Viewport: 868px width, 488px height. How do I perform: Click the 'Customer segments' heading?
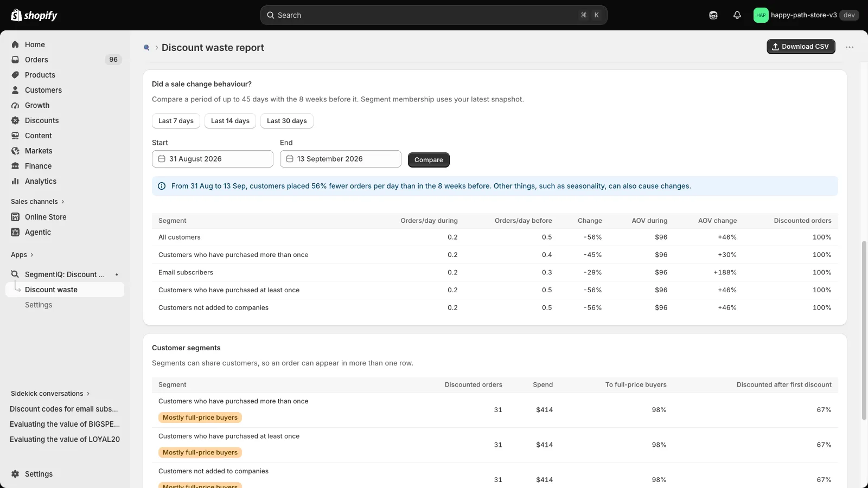click(186, 348)
